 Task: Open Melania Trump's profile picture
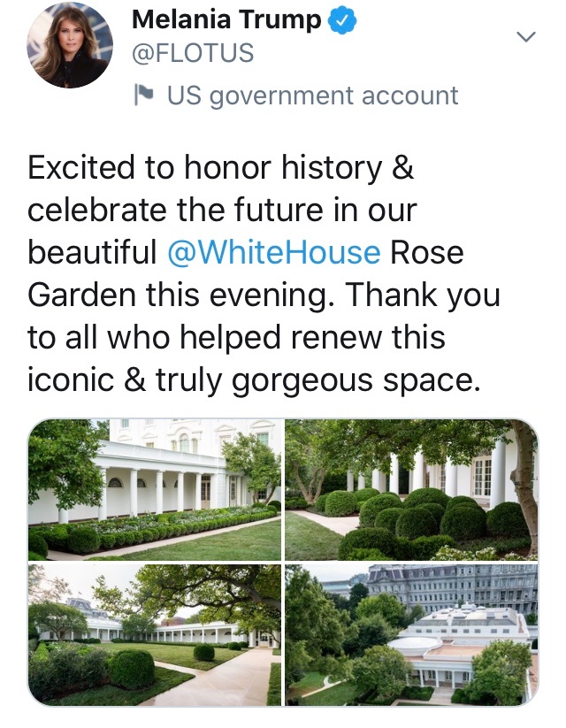click(70, 46)
